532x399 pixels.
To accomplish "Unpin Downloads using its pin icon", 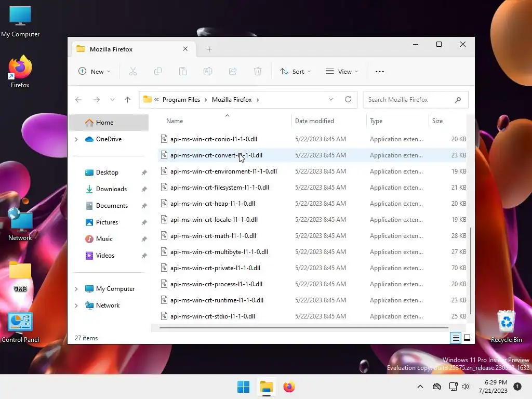I will 144,189.
